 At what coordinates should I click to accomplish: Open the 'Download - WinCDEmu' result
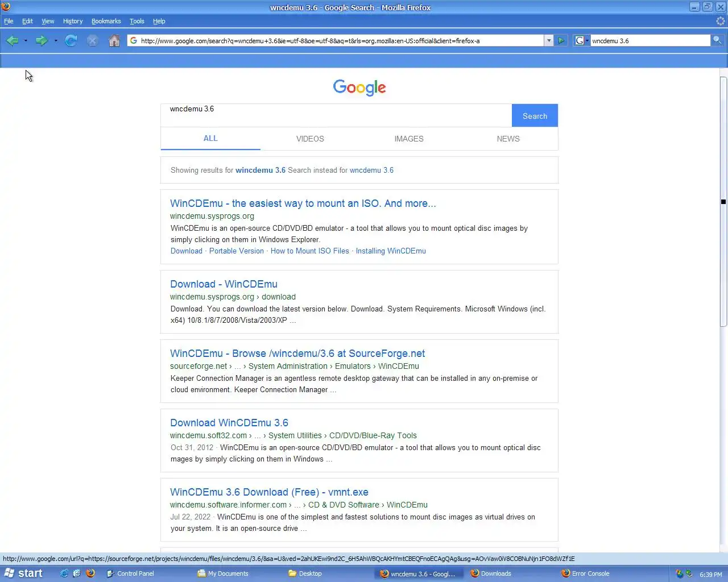pos(224,284)
